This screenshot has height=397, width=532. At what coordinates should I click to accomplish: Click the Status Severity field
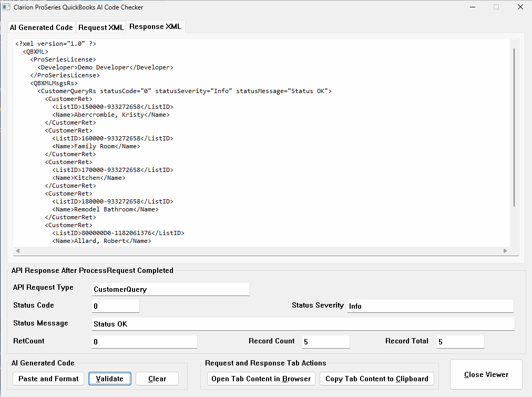pos(430,306)
